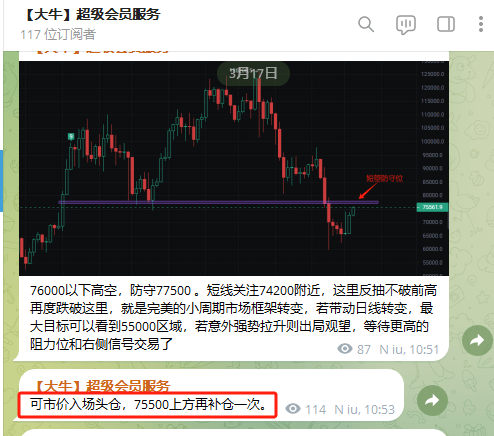Click the eye views icon showing 87
The width and height of the screenshot is (494, 436).
pos(345,349)
